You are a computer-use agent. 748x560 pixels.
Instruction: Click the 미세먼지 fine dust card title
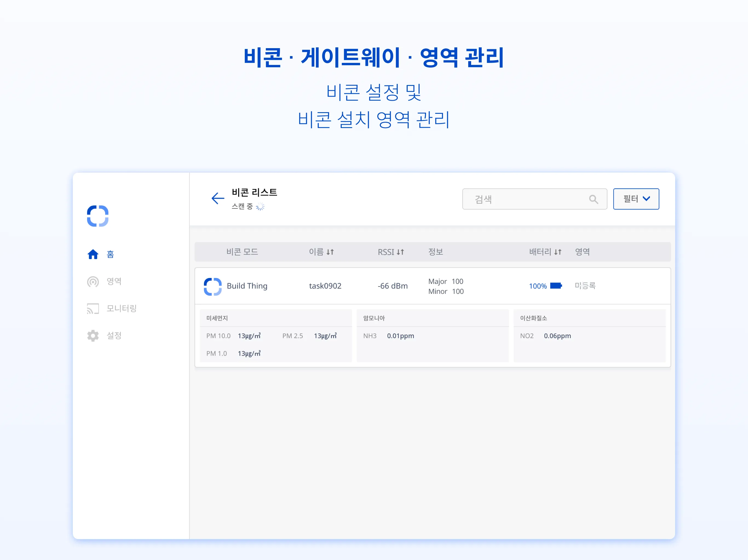pyautogui.click(x=217, y=318)
